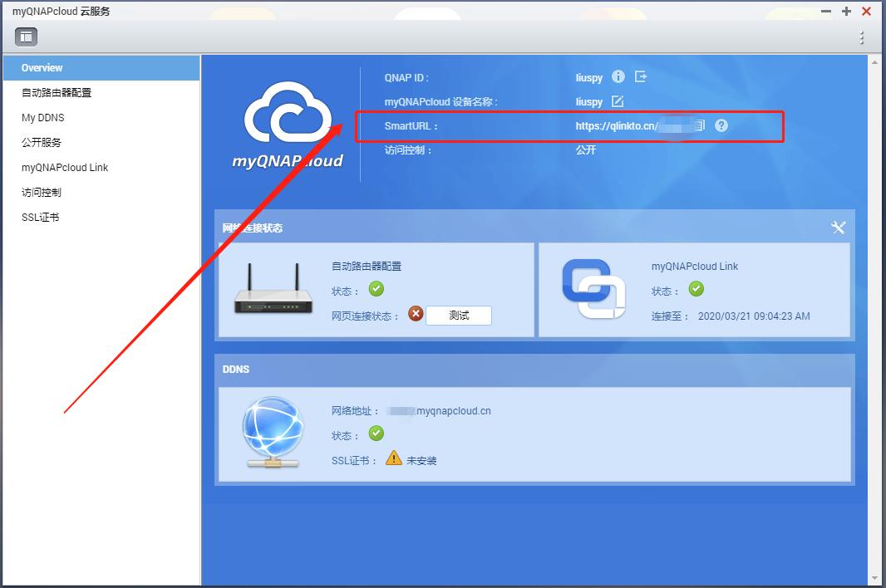Toggle the sidebar panel layout icon
This screenshot has width=886, height=588.
point(26,37)
